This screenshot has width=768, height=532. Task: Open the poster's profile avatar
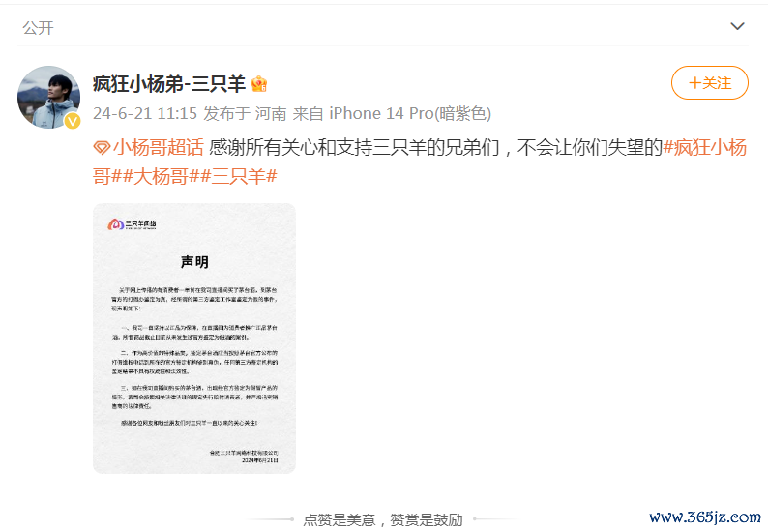48,97
